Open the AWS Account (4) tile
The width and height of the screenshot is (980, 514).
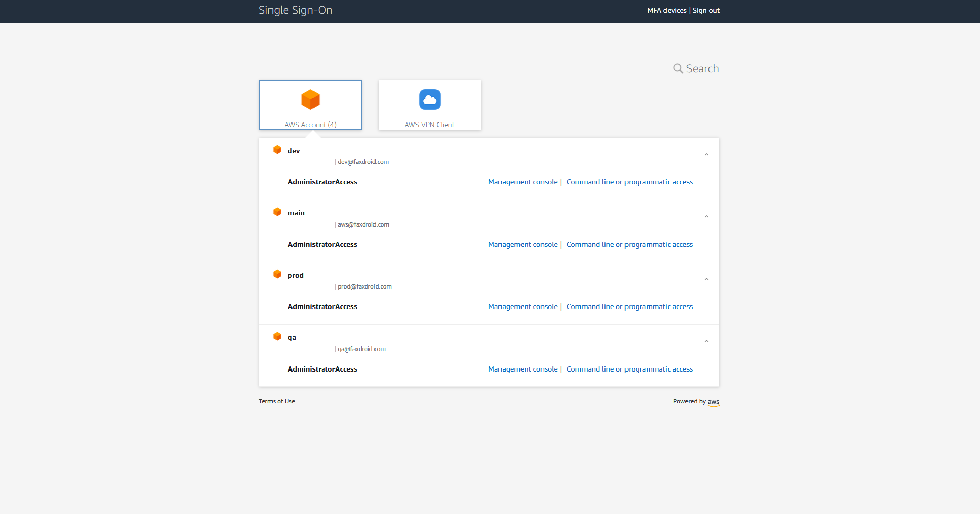pyautogui.click(x=310, y=106)
